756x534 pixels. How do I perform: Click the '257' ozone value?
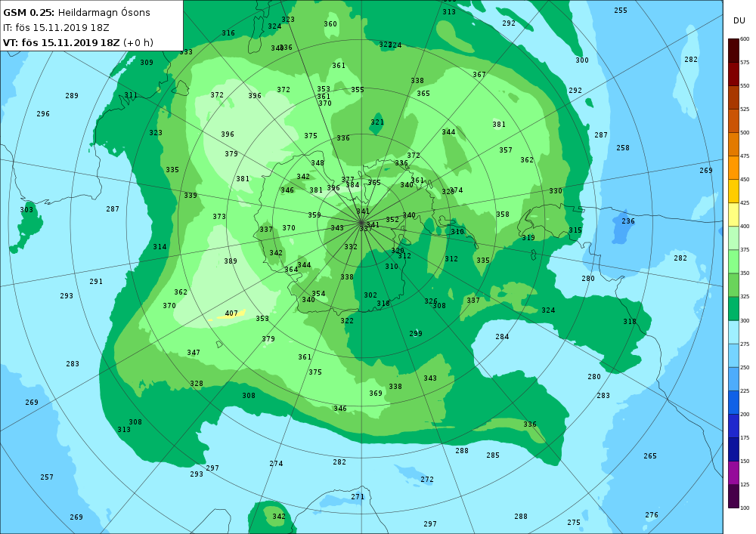[x=47, y=477]
